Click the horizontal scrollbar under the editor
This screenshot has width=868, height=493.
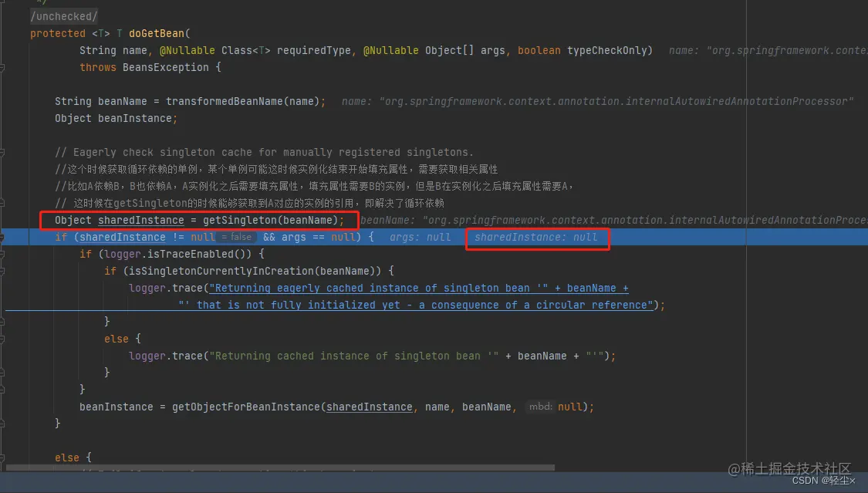(279, 468)
